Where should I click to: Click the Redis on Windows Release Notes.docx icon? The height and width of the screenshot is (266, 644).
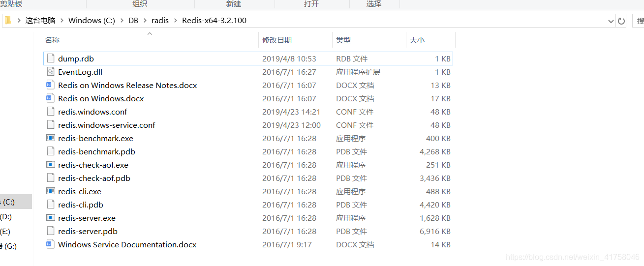[50, 85]
